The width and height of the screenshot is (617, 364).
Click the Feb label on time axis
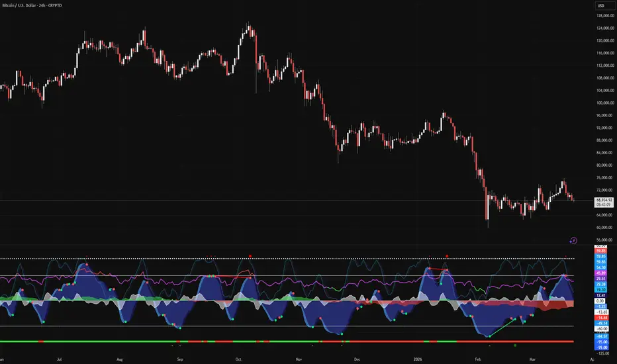[x=478, y=359]
